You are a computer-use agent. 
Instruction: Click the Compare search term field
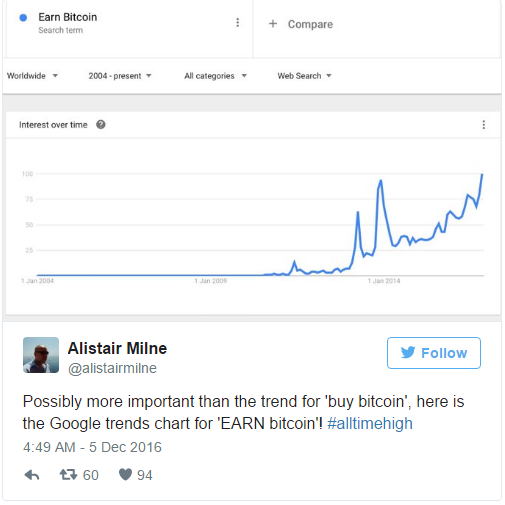(x=377, y=29)
